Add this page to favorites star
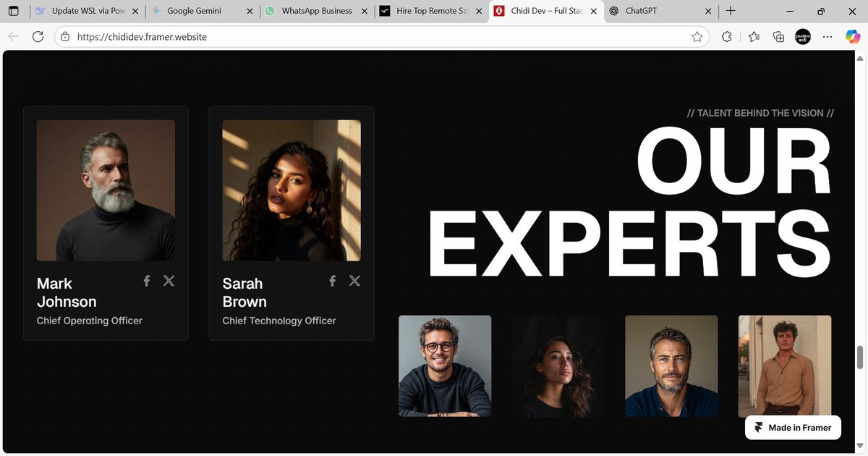 coord(697,37)
